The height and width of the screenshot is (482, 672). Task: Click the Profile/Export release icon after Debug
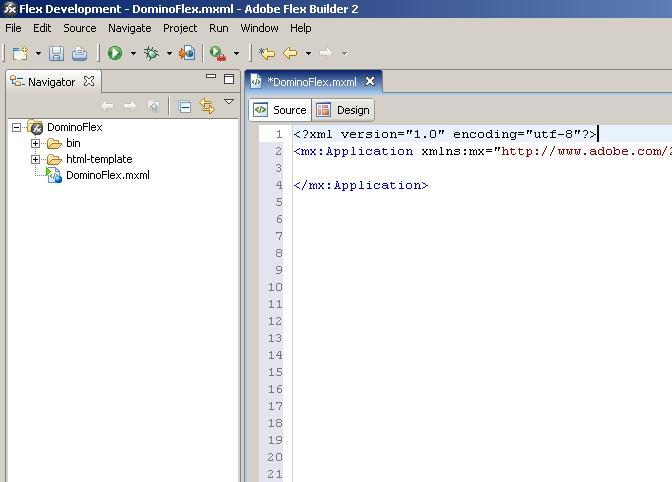pyautogui.click(x=187, y=53)
